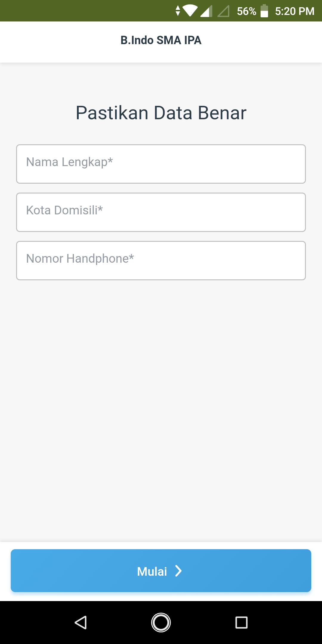
Task: Tap the filled cellular signal icon
Action: click(206, 11)
